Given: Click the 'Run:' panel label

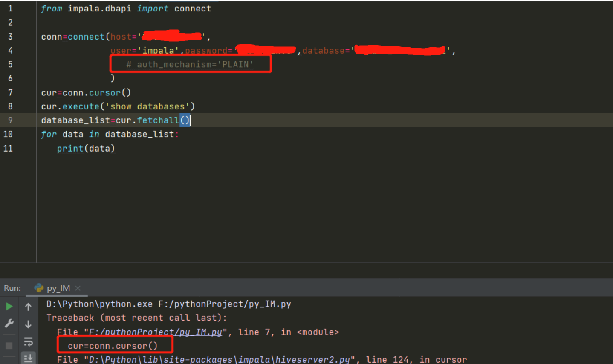Looking at the screenshot, I should (12, 288).
